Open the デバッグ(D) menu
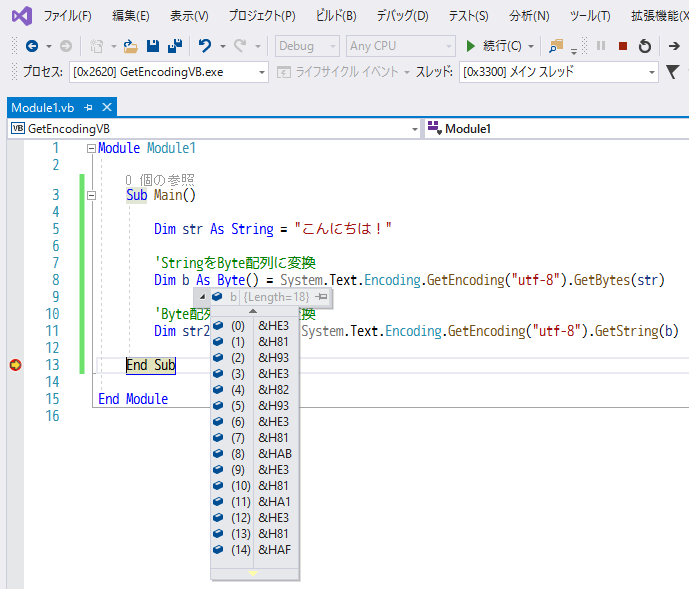 coord(402,16)
